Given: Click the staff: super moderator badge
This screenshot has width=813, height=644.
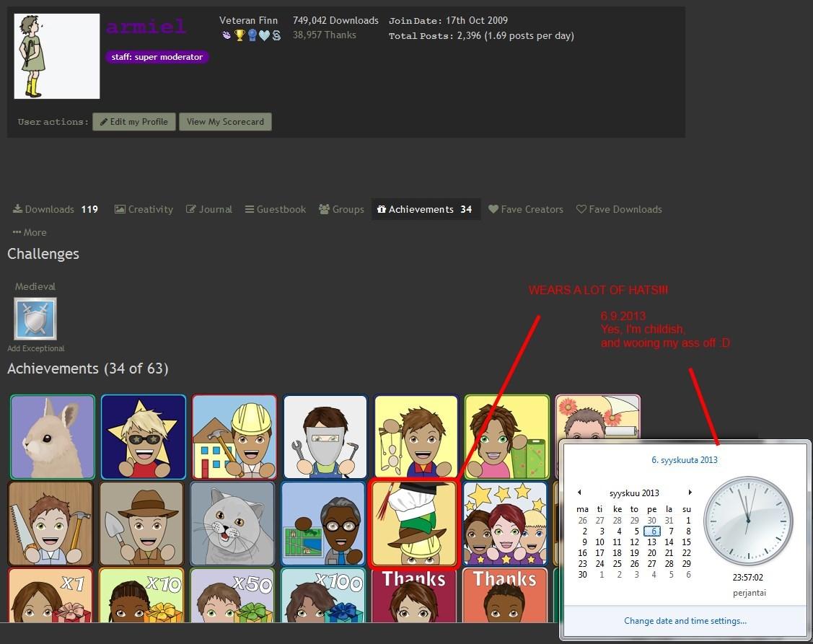Looking at the screenshot, I should pyautogui.click(x=157, y=57).
